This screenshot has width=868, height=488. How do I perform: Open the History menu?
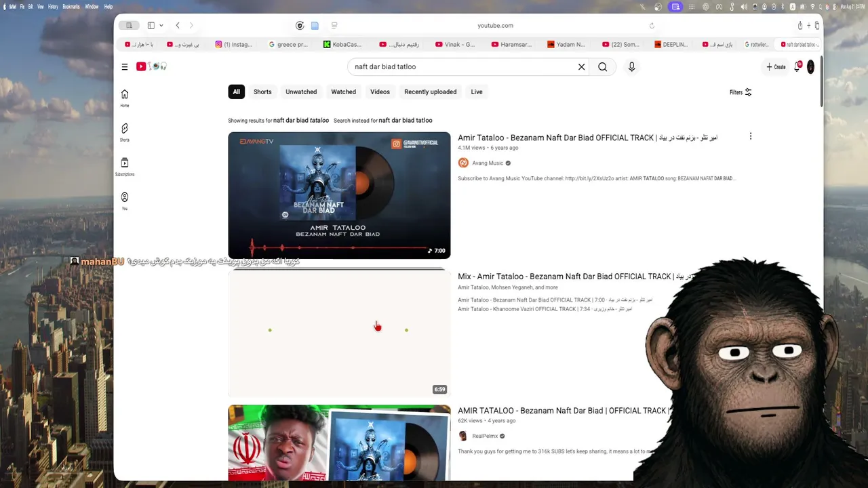53,6
